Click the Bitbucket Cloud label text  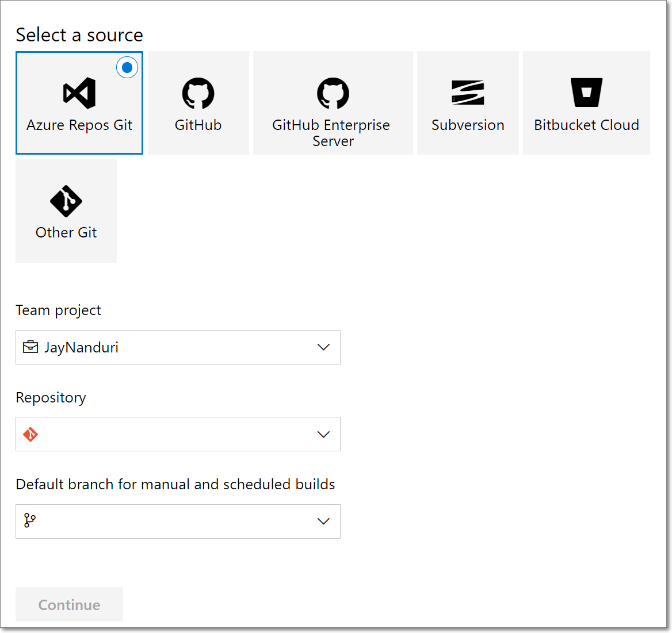(x=586, y=125)
